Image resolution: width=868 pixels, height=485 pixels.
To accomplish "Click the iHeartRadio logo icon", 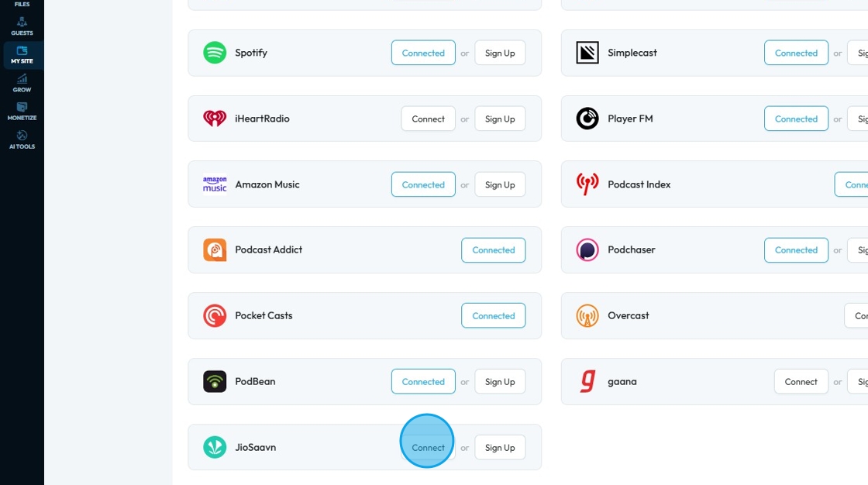I will (x=215, y=119).
